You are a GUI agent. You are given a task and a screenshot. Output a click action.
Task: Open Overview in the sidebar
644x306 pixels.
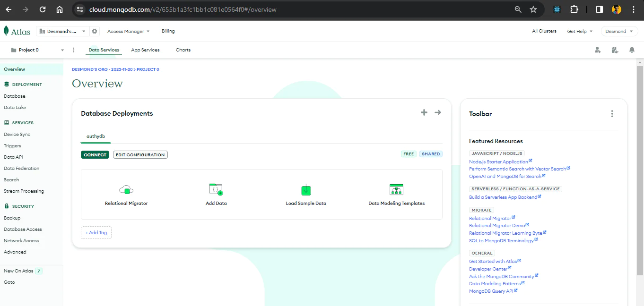pos(31,69)
